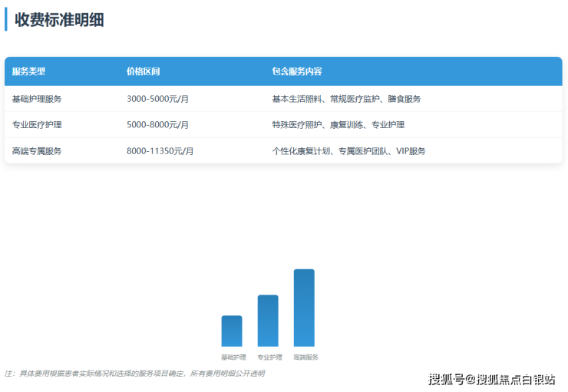The height and width of the screenshot is (392, 568).
Task: Select the 专业医疗护理 table row label
Action: [37, 124]
